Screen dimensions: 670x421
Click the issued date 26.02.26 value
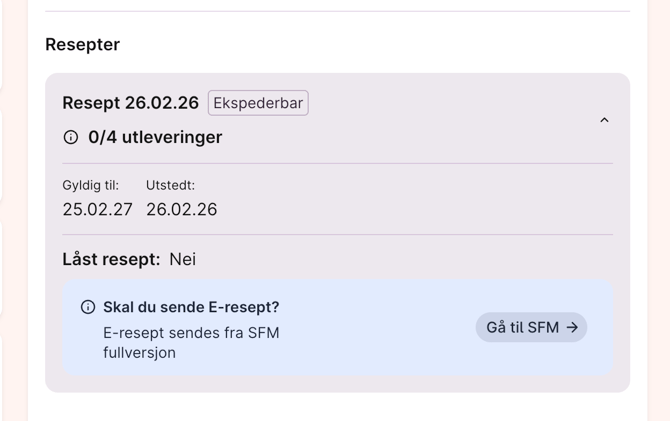pos(181,209)
